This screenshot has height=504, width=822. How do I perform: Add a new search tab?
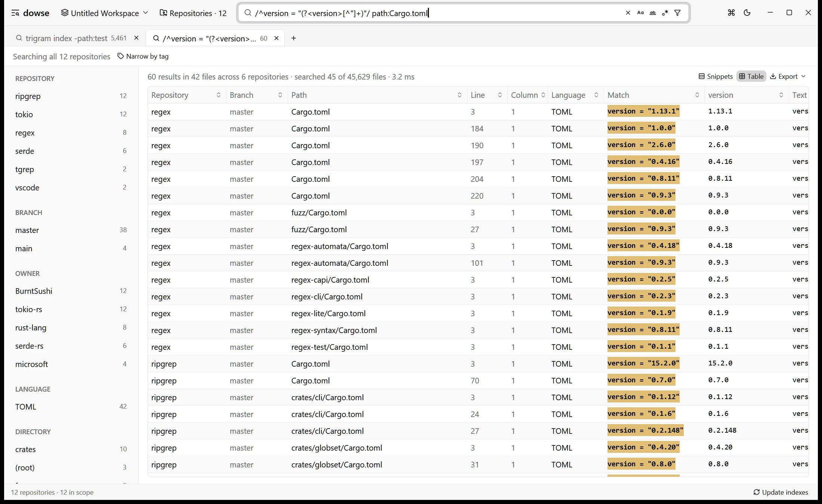point(294,38)
